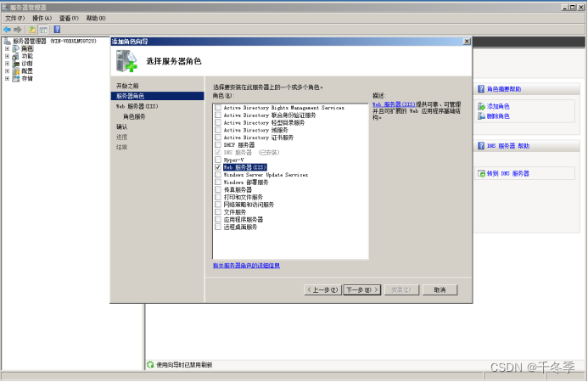The height and width of the screenshot is (382, 588).
Task: Check the 网络策略和访问服务 role
Action: (218, 205)
